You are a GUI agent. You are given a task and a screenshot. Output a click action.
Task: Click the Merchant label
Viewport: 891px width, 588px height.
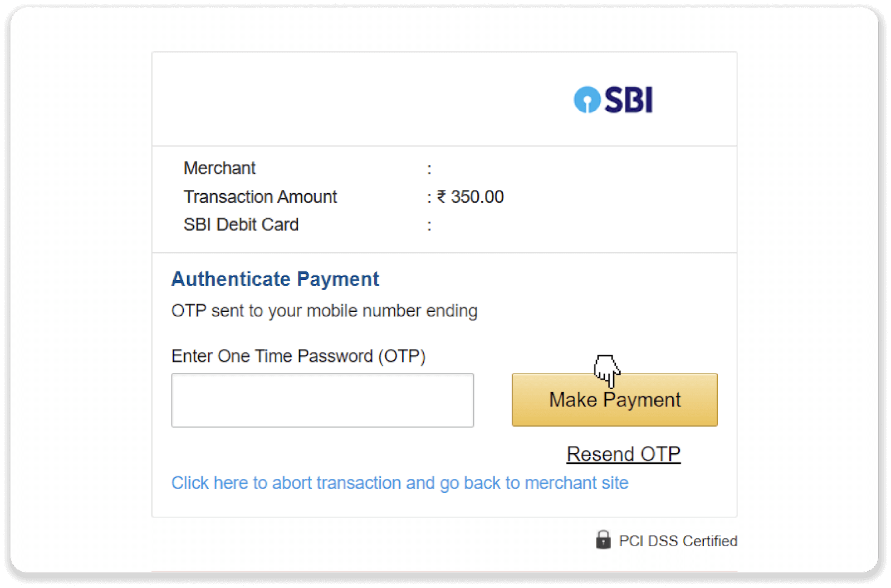pos(219,168)
